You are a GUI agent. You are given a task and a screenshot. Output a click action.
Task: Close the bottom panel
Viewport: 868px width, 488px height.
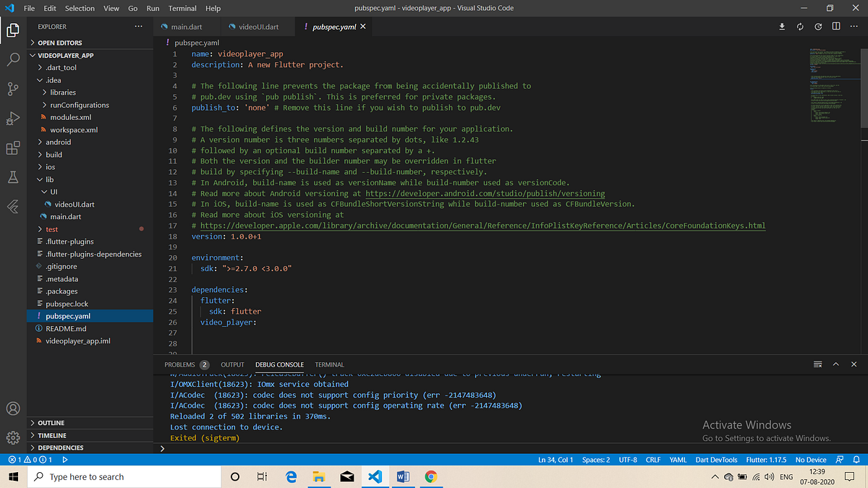coord(854,364)
